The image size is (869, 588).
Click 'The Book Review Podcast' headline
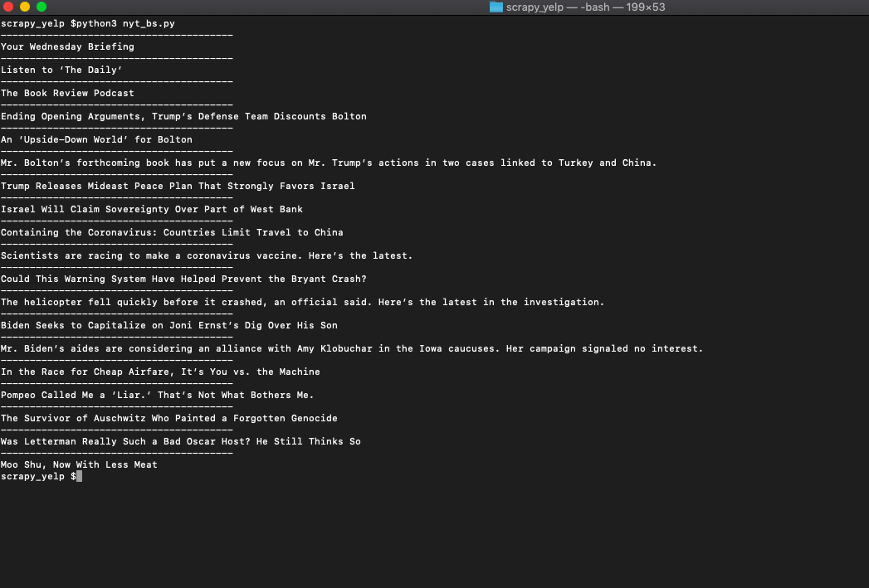(67, 93)
